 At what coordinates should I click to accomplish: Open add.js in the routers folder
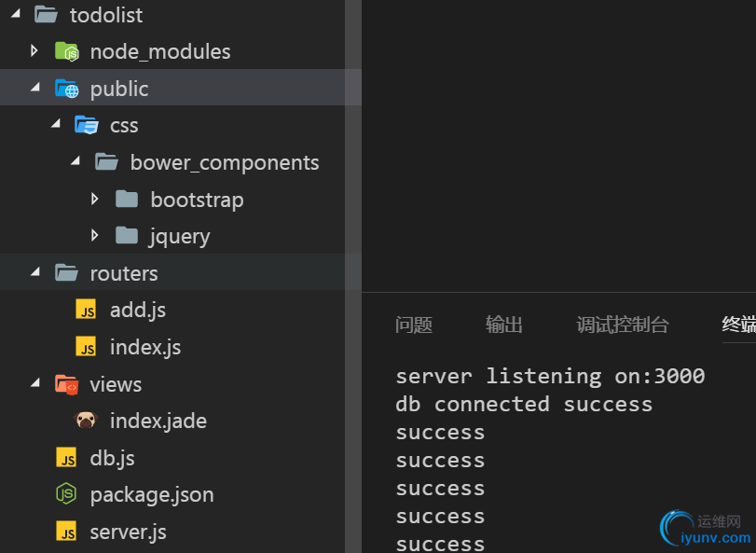(138, 310)
